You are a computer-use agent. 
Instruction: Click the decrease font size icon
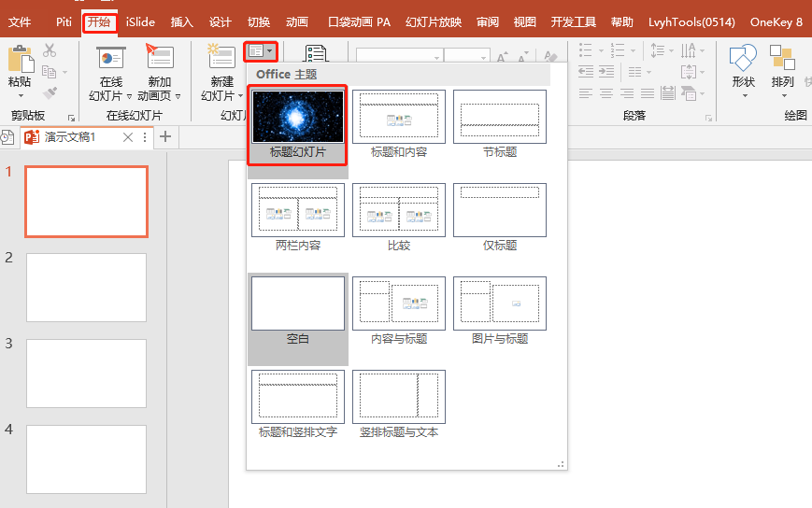point(522,56)
